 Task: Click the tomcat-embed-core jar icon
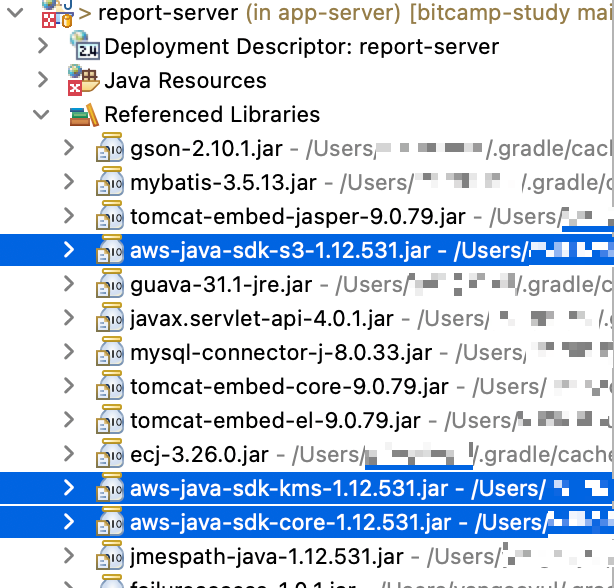110,385
